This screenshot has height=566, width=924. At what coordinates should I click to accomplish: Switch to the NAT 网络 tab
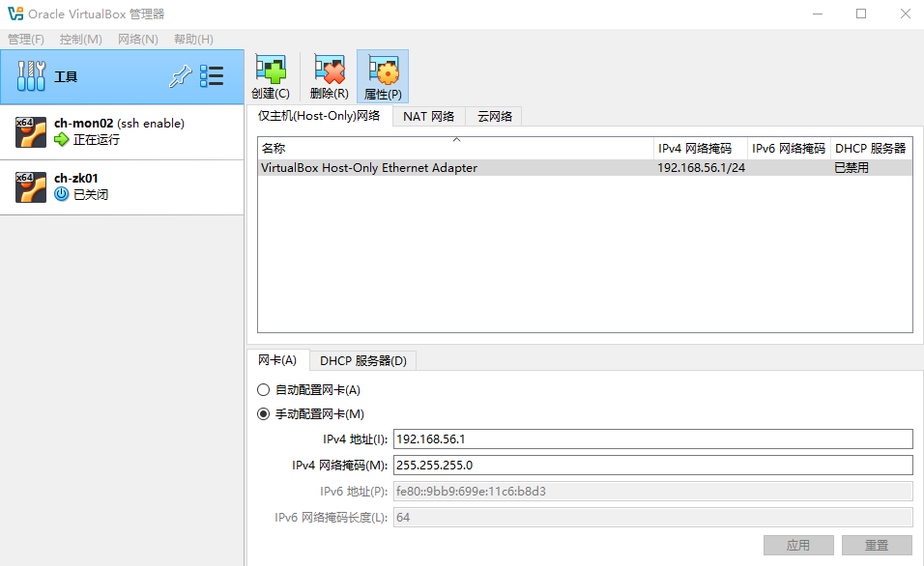point(429,117)
